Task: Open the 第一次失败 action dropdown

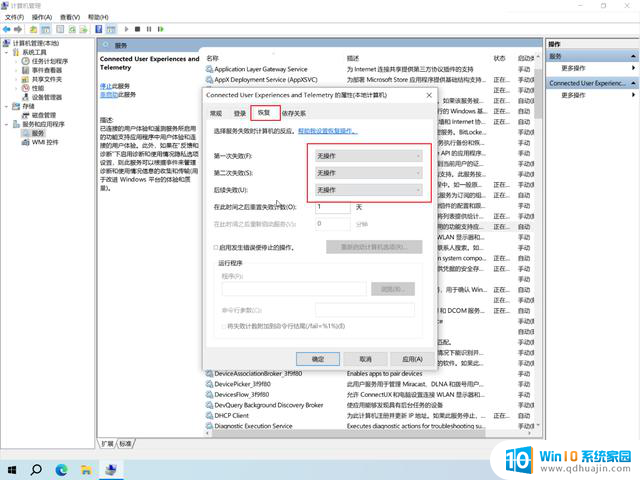Action: pos(369,156)
